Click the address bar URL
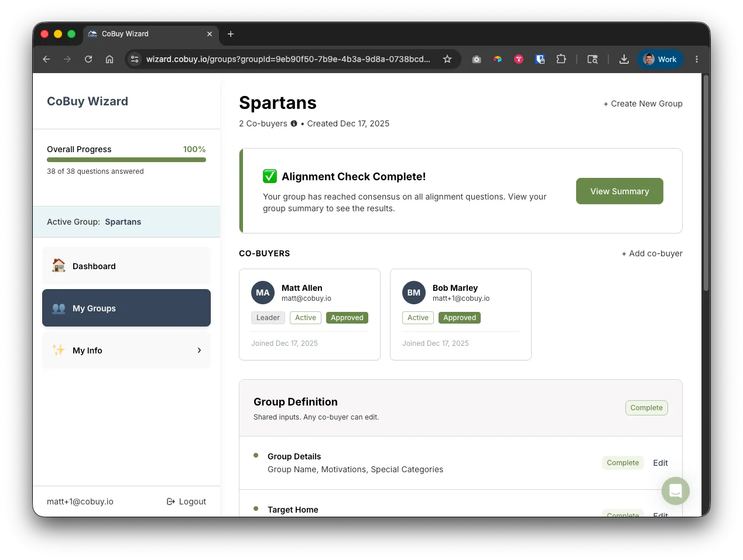This screenshot has height=560, width=743. coord(288,59)
